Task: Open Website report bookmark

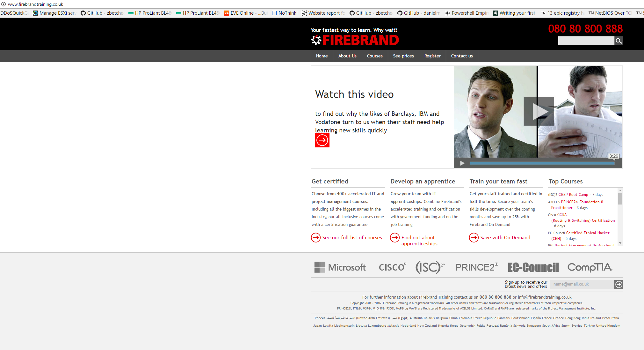Action: [323, 13]
